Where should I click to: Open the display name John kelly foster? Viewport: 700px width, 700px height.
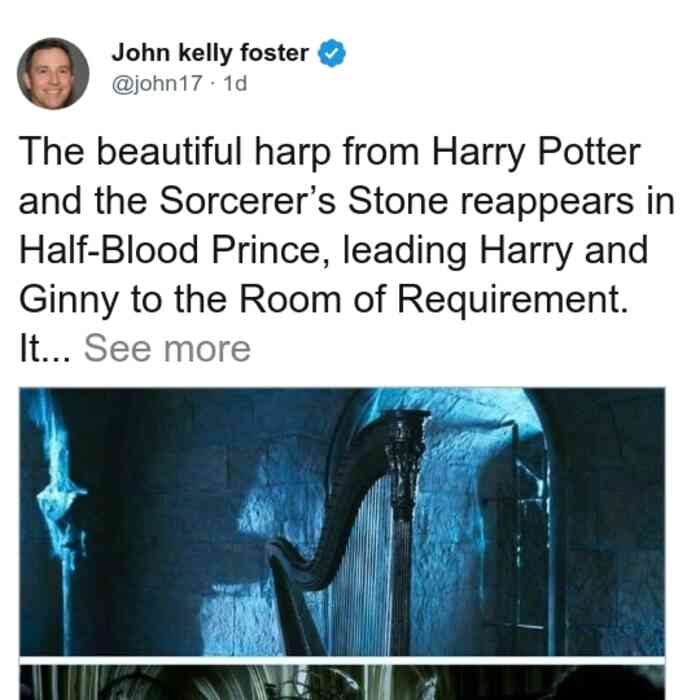tap(210, 53)
